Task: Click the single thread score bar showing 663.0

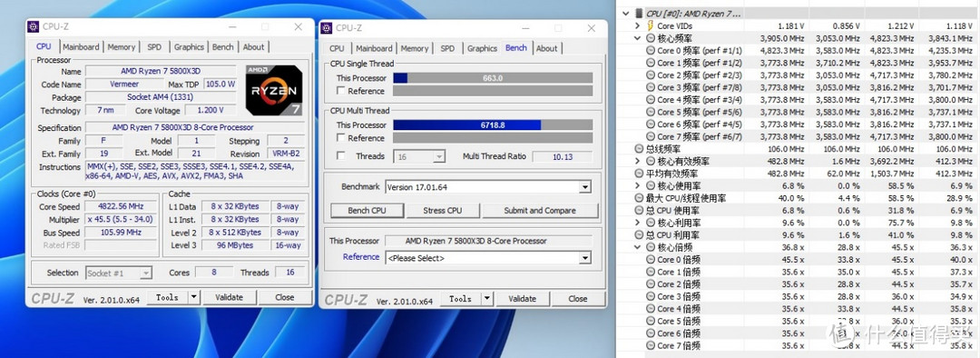Action: tap(493, 78)
